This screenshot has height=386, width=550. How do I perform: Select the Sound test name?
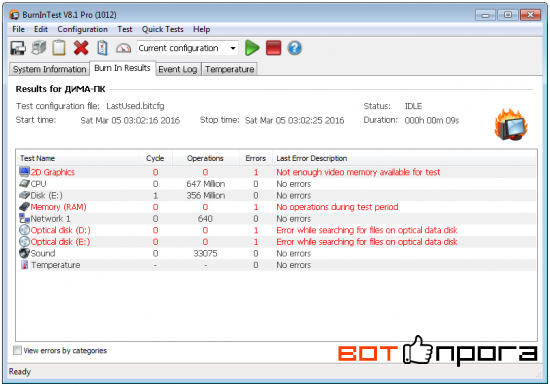tap(43, 253)
